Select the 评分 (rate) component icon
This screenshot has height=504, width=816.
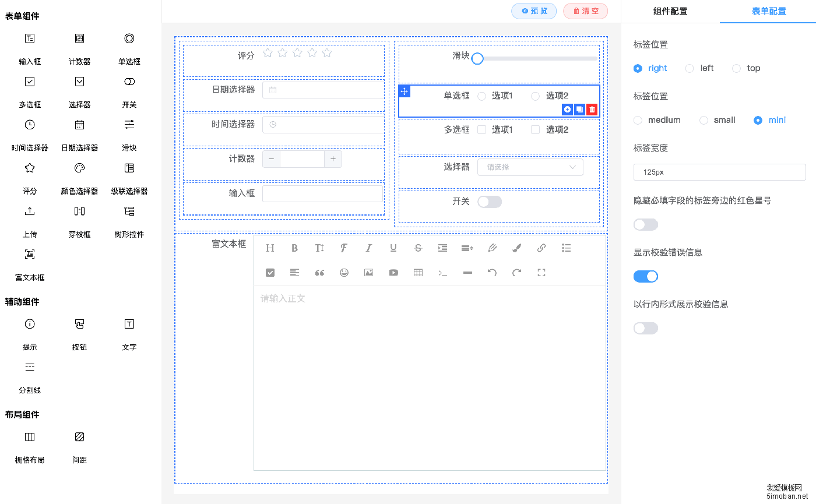[29, 168]
